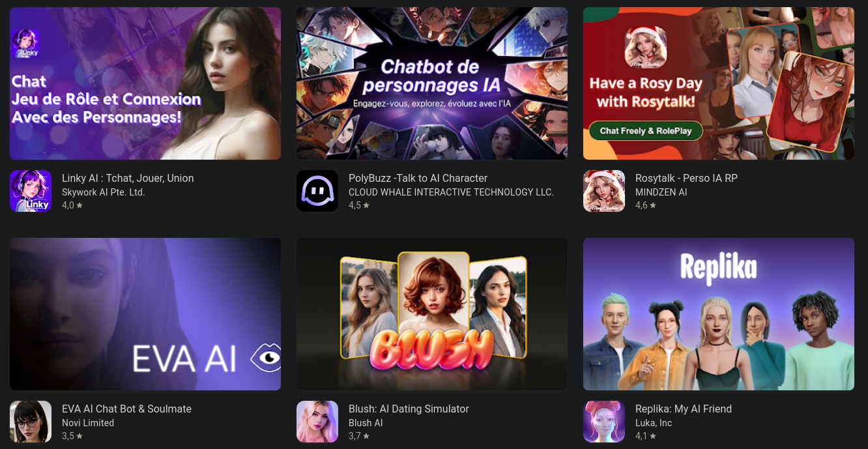
Task: Open the Blush dating simulator banner
Action: [432, 314]
